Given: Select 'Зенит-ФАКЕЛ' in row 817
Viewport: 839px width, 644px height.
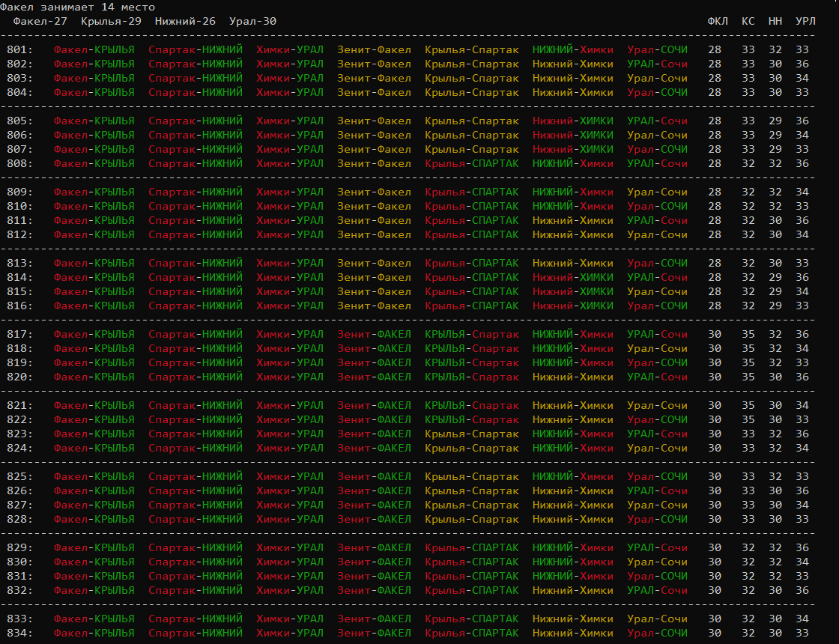Looking at the screenshot, I should (x=374, y=334).
